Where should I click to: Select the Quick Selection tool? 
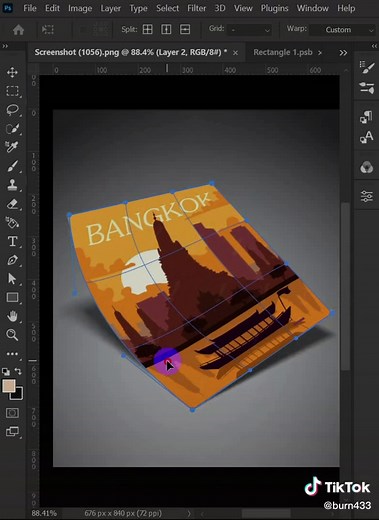tap(12, 128)
